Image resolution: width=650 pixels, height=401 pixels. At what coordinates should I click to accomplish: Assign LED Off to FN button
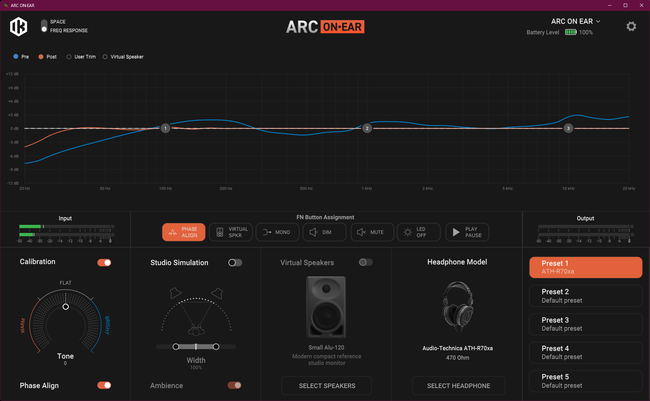(x=419, y=232)
